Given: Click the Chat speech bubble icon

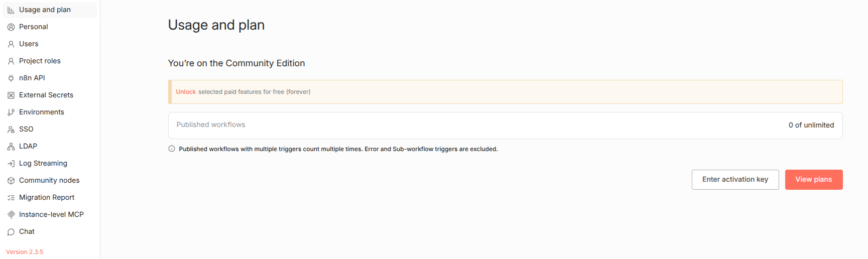Looking at the screenshot, I should click(11, 232).
